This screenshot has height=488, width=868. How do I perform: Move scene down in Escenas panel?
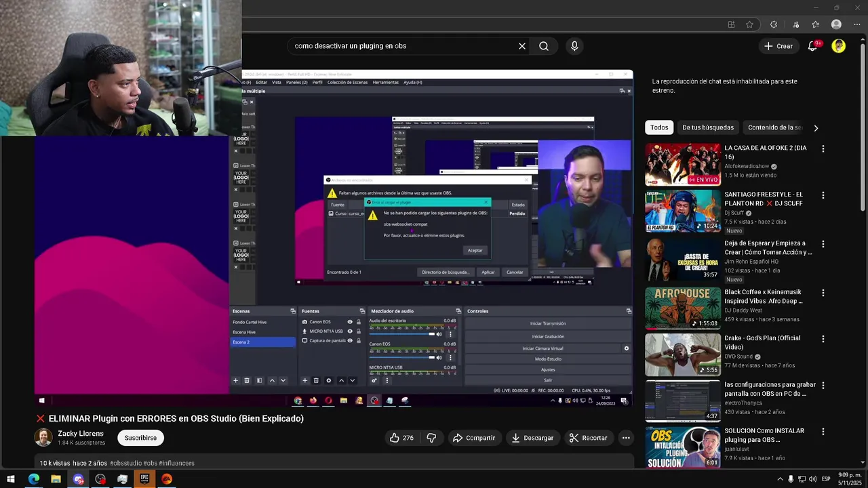283,380
